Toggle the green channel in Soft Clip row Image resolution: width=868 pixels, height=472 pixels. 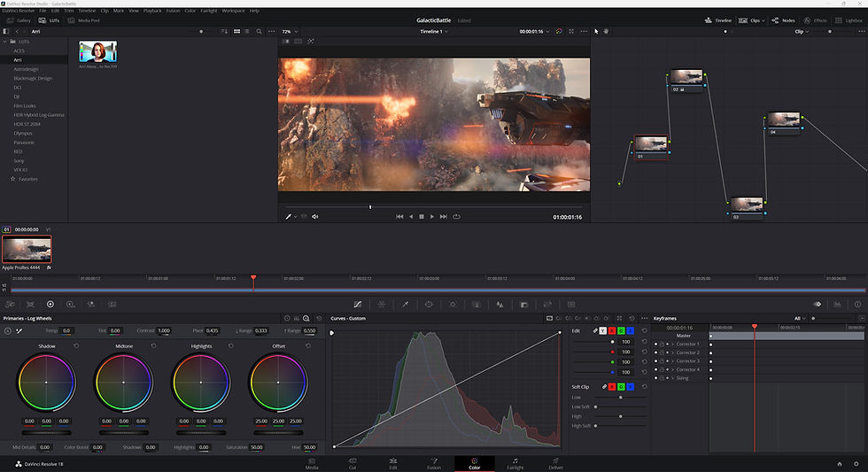621,387
